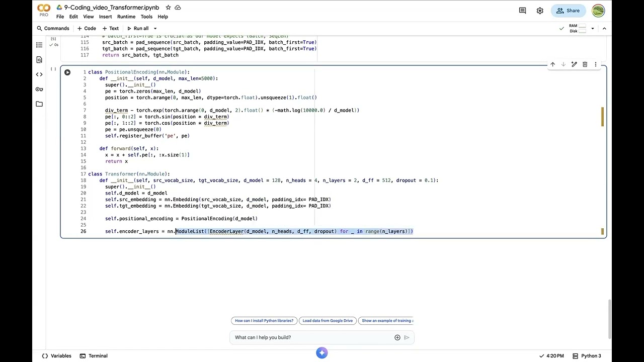Open find and replace panel

(39, 60)
